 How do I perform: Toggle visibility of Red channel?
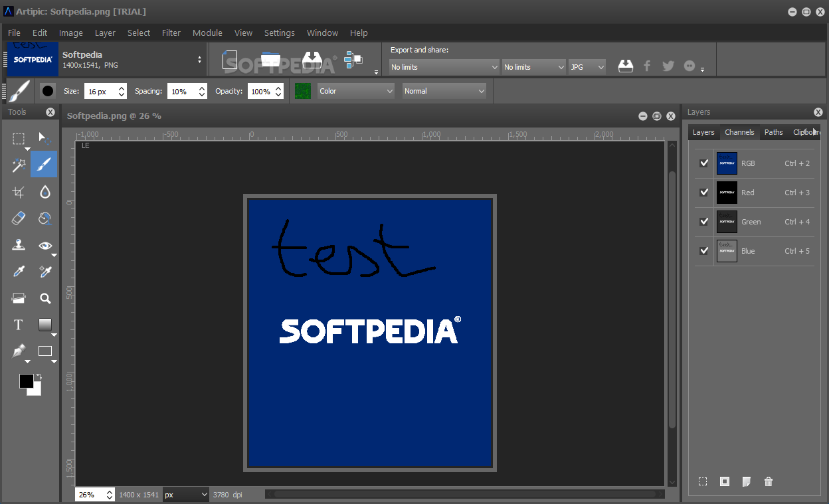704,193
